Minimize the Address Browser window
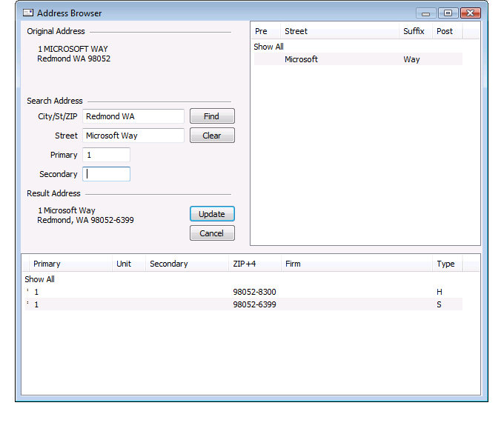Screen dimensions: 504x434 [425, 13]
